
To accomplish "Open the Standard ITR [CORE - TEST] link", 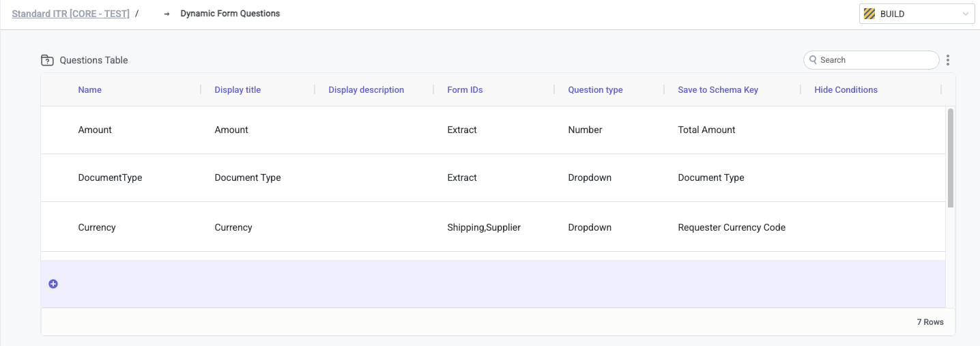I will (x=70, y=14).
